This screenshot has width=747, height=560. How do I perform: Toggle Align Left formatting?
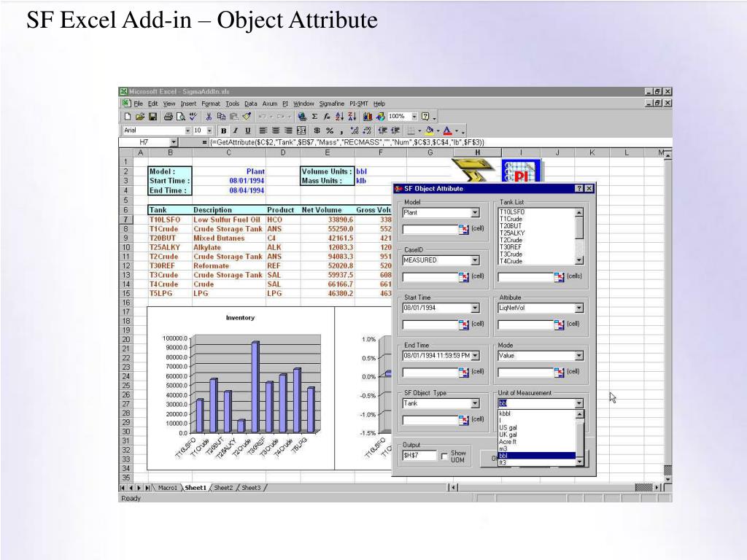coord(263,131)
